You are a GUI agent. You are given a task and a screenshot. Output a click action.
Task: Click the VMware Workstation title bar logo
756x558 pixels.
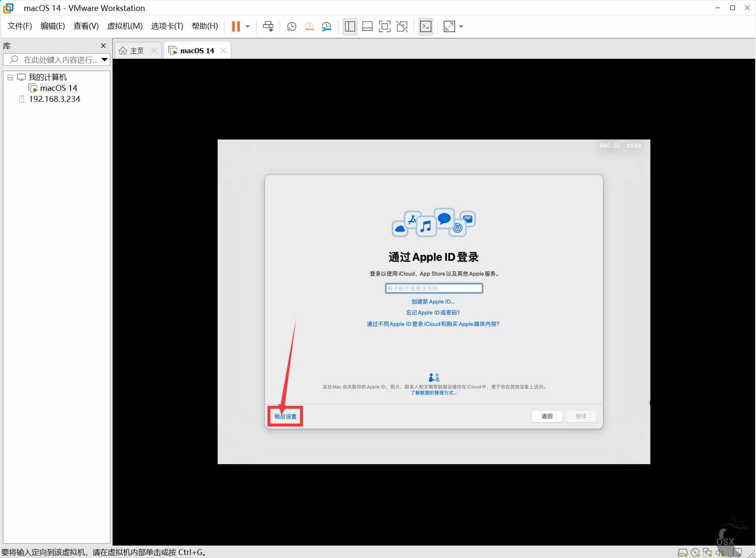point(8,8)
